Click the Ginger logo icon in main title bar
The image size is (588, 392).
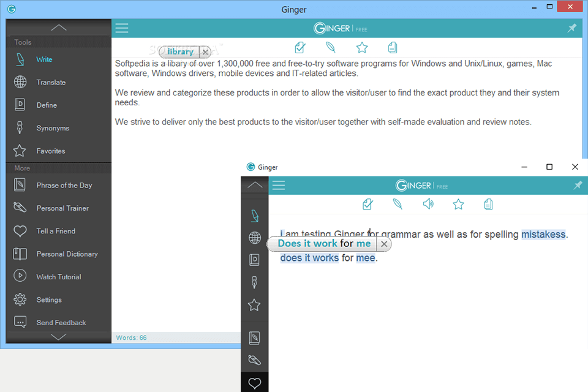[12, 9]
